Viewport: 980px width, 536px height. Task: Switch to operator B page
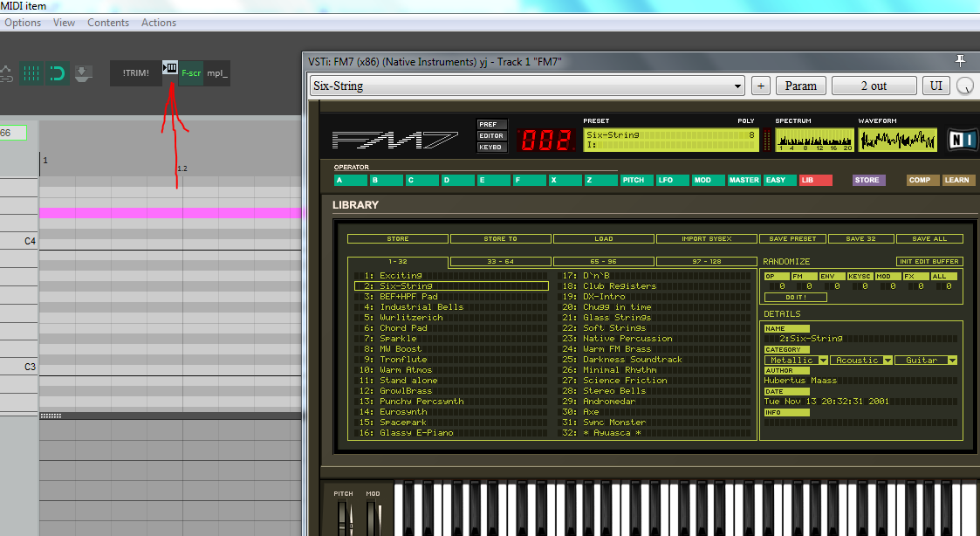click(387, 180)
